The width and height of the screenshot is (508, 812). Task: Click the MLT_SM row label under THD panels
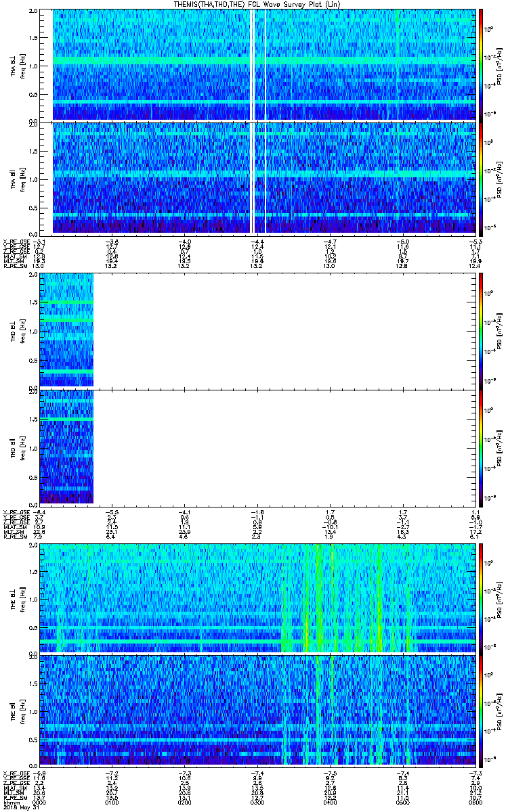point(14,531)
